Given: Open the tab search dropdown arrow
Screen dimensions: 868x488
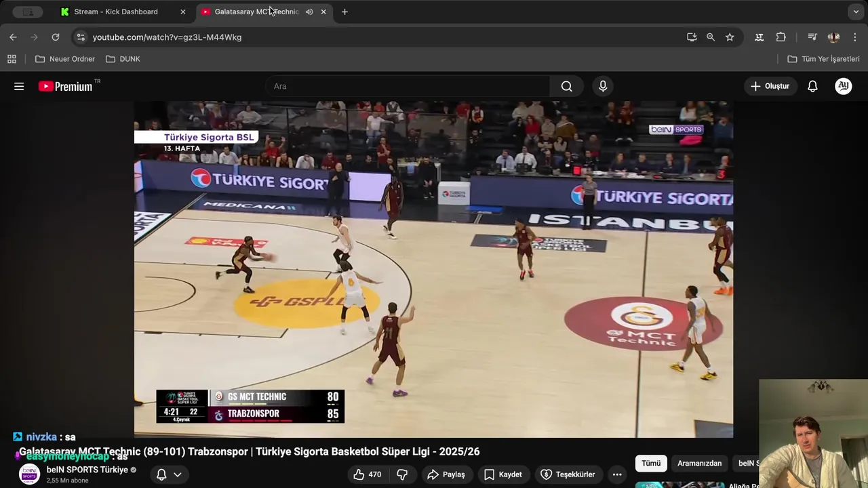Looking at the screenshot, I should point(856,12).
